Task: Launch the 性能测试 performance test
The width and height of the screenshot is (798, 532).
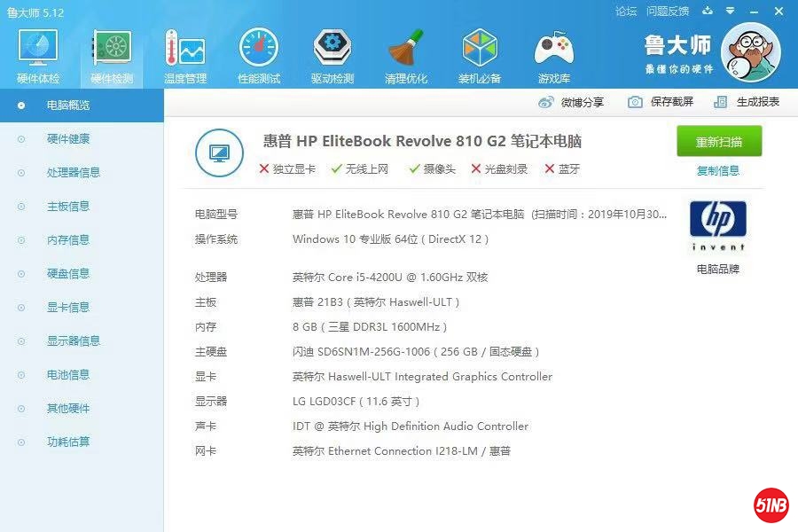Action: pyautogui.click(x=258, y=53)
